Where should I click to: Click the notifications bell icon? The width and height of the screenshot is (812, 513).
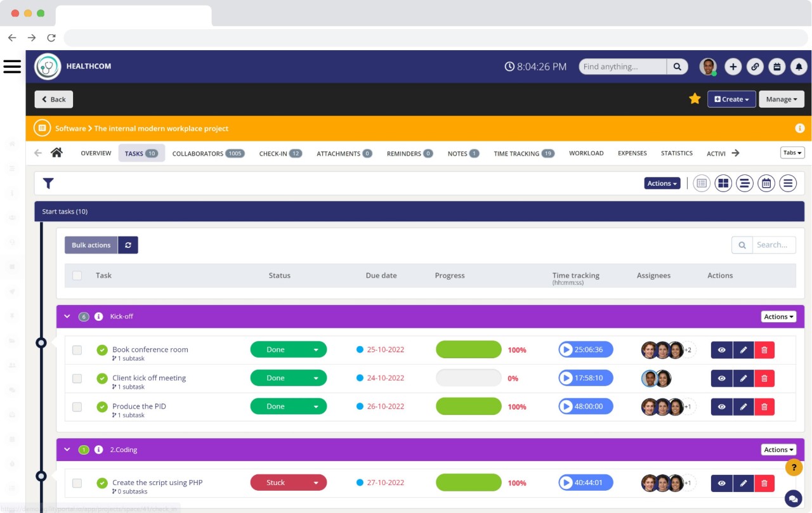coord(799,66)
